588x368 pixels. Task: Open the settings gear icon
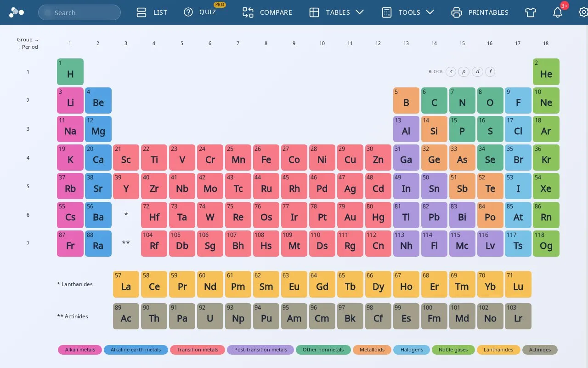click(x=583, y=12)
